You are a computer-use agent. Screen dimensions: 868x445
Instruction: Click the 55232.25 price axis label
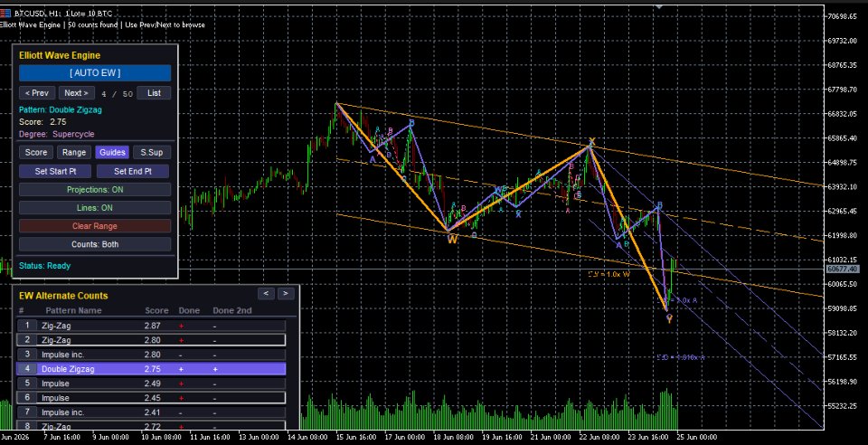click(x=842, y=406)
